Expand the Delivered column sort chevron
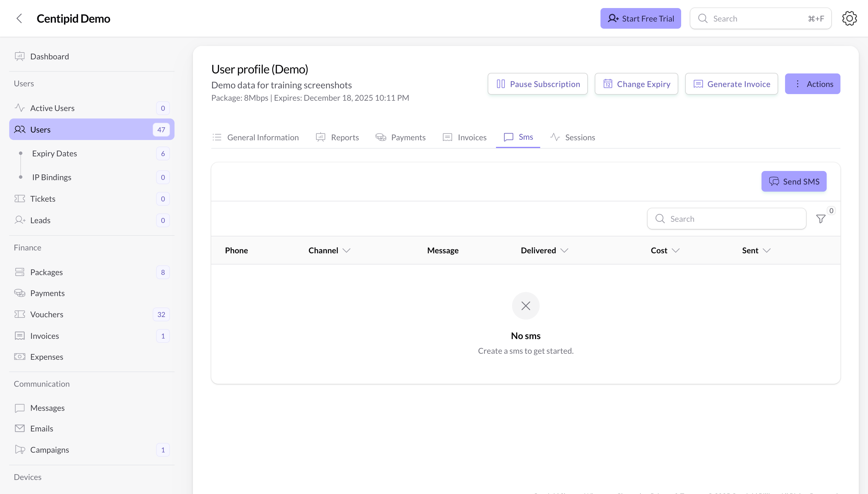This screenshot has height=494, width=868. click(x=564, y=250)
